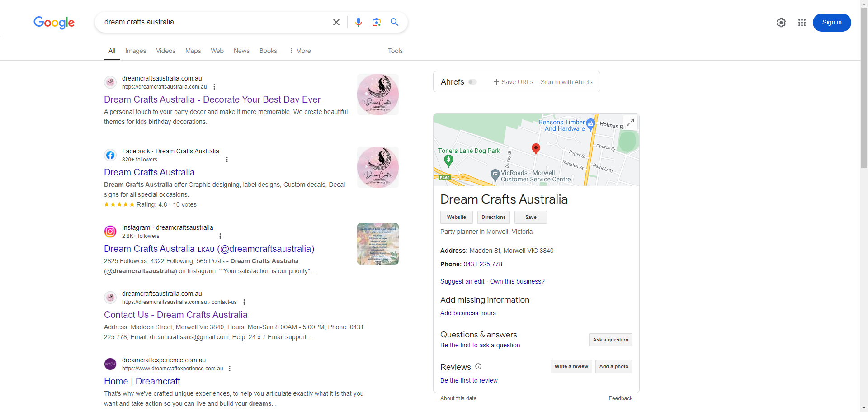Click the Save button in knowledge panel

point(531,218)
